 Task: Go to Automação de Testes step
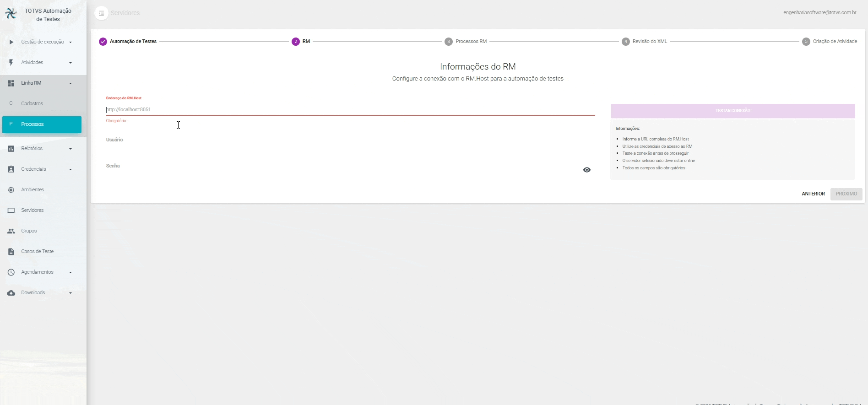[133, 42]
